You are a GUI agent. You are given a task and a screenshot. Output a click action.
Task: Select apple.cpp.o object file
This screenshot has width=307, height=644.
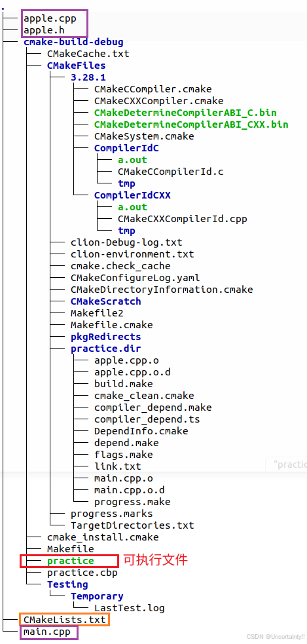pyautogui.click(x=126, y=360)
